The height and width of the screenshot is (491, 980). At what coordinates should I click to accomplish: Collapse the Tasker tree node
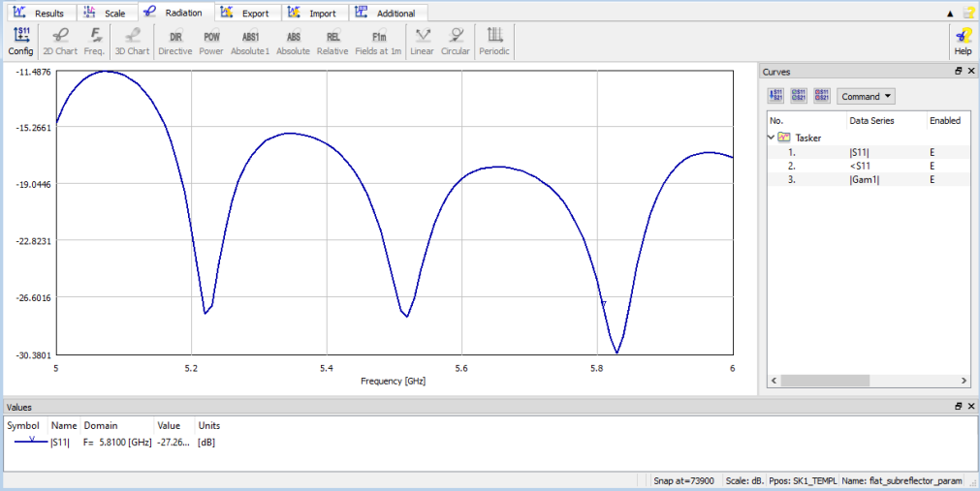(772, 138)
